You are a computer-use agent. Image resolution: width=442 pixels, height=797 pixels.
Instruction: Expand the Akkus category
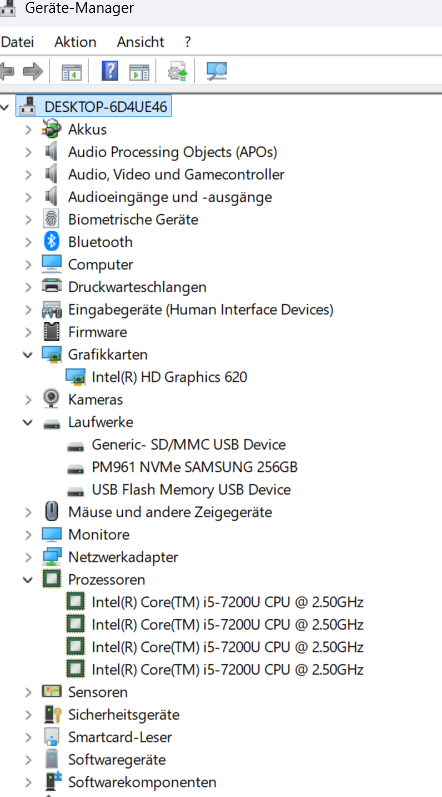coord(28,130)
